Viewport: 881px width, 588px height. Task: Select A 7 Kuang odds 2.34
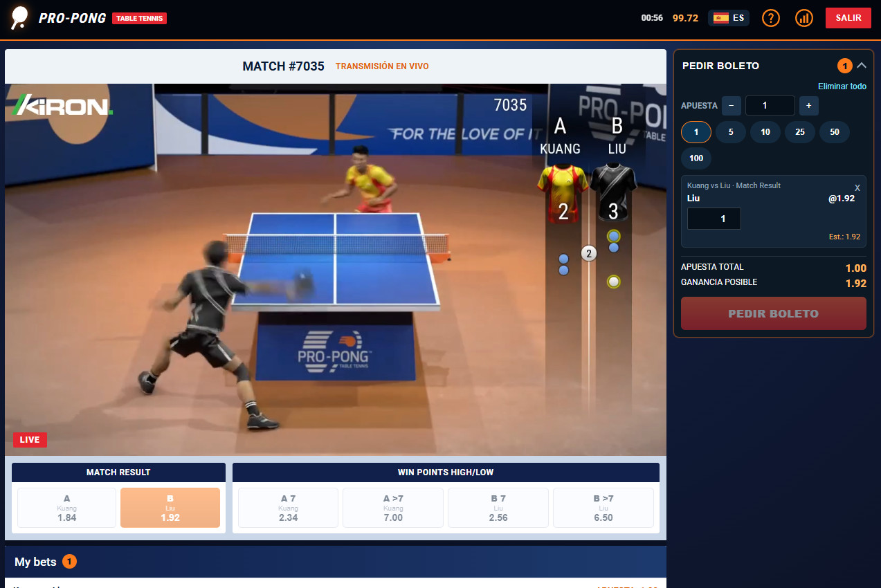[x=288, y=508]
